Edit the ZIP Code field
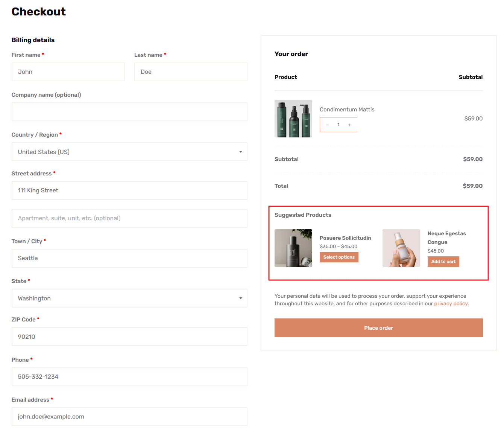Viewport: 504px width, 431px height. [x=129, y=337]
